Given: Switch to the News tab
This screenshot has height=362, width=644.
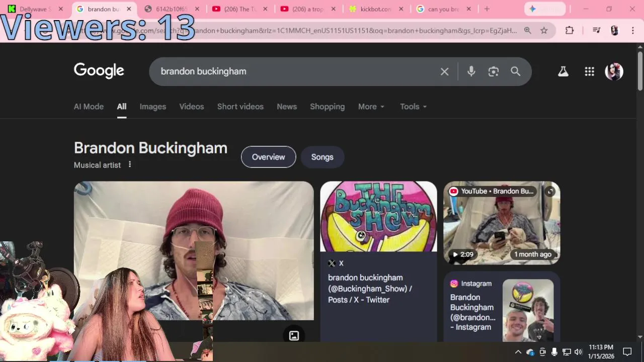Looking at the screenshot, I should point(287,107).
